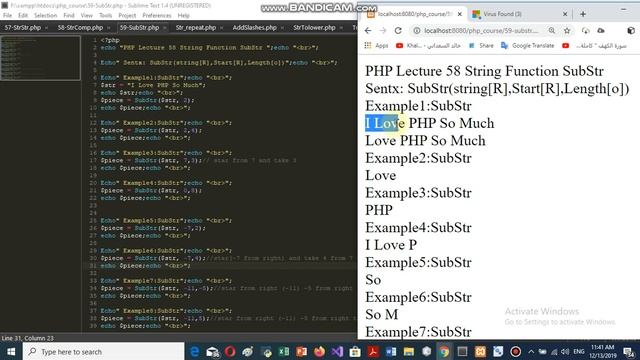Open Microsoft Edge from the taskbar
The height and width of the screenshot is (360, 640).
pyautogui.click(x=195, y=351)
